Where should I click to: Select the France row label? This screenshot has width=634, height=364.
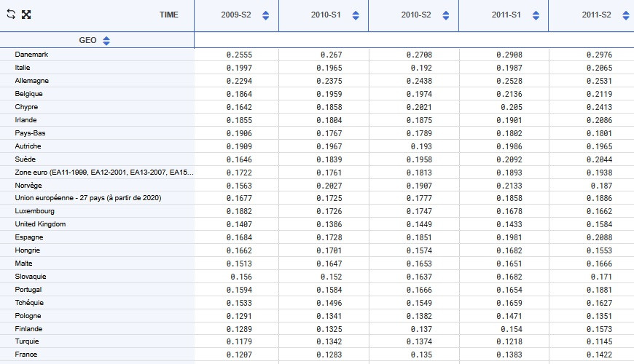(26, 355)
